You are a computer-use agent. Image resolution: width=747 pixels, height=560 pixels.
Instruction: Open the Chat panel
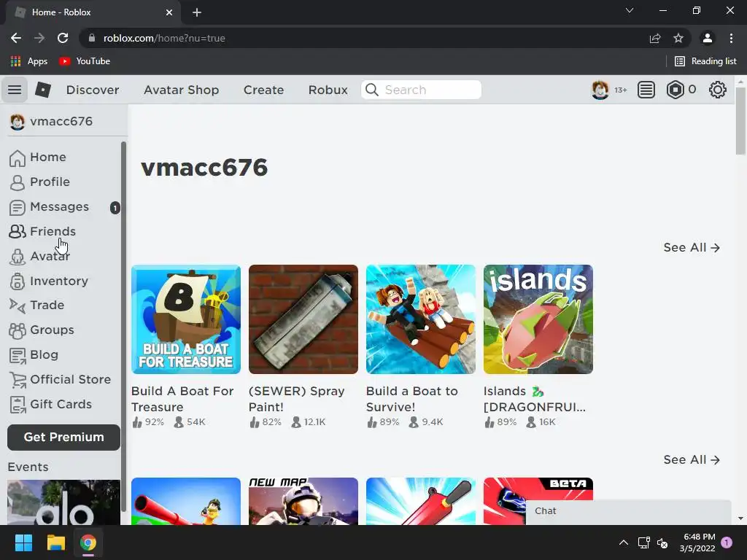click(x=628, y=512)
